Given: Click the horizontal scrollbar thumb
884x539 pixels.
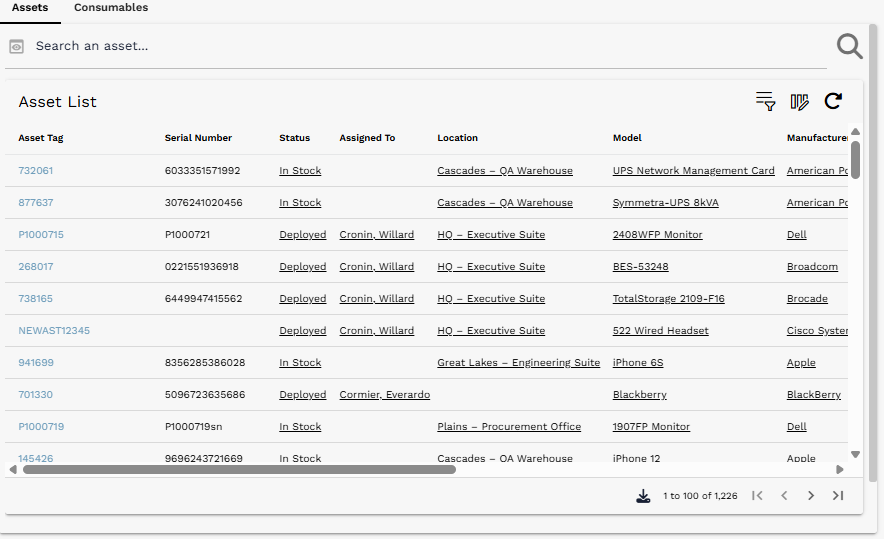Looking at the screenshot, I should (239, 470).
